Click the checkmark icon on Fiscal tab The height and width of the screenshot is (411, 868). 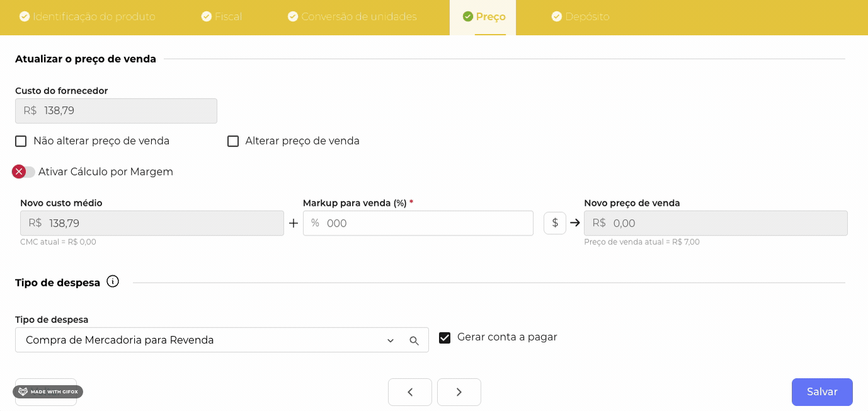207,16
